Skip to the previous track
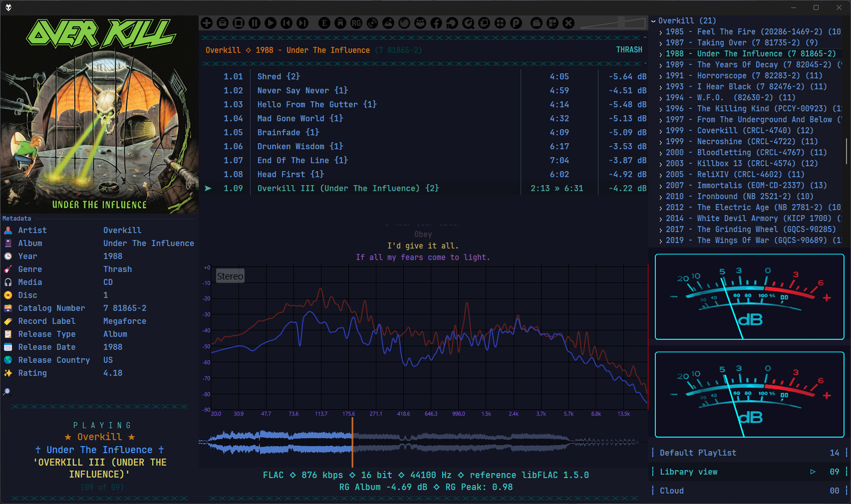This screenshot has height=504, width=851. (286, 23)
